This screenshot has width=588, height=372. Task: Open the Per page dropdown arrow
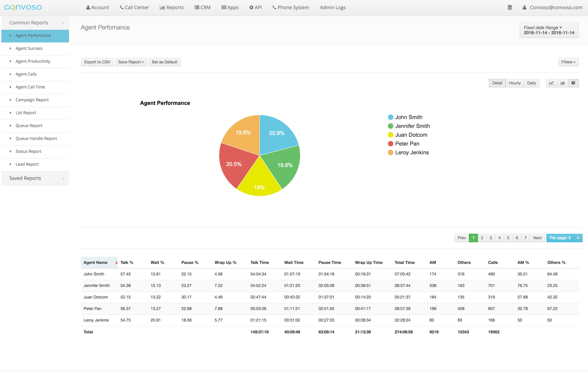[x=578, y=238]
